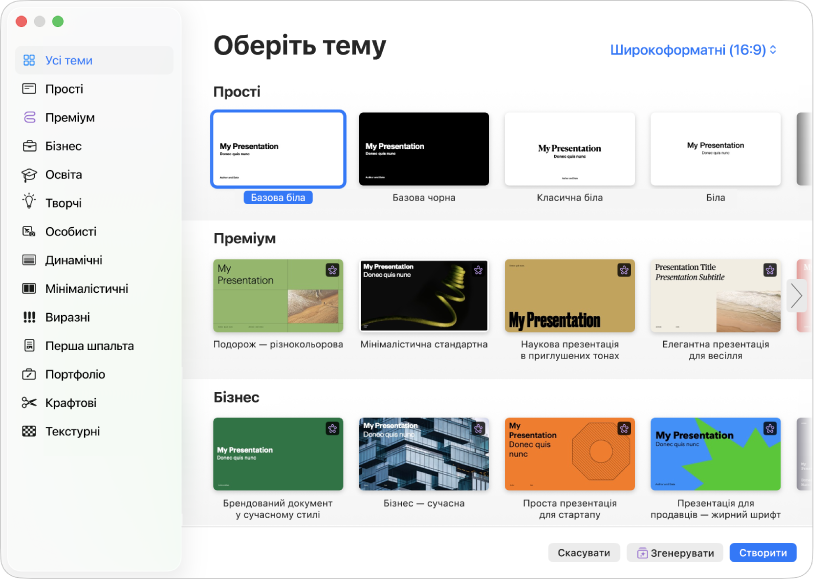
Task: Click the Згенерувати button
Action: tap(675, 553)
